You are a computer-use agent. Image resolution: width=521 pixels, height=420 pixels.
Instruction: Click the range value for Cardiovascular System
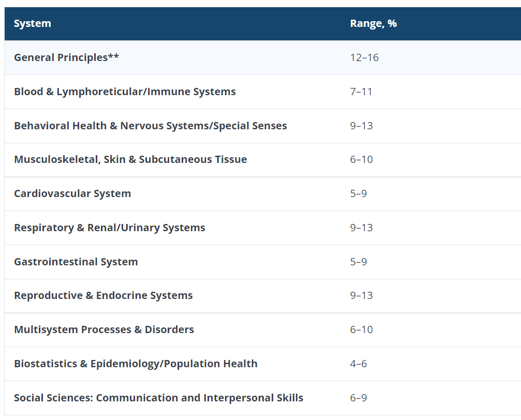pyautogui.click(x=358, y=193)
